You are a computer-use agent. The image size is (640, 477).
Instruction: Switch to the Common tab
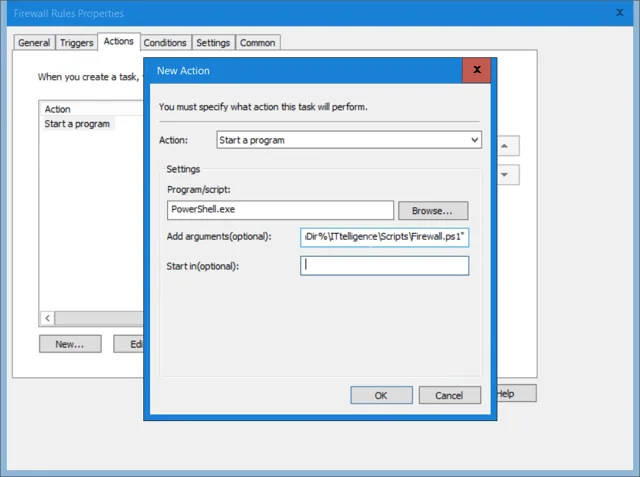point(258,42)
